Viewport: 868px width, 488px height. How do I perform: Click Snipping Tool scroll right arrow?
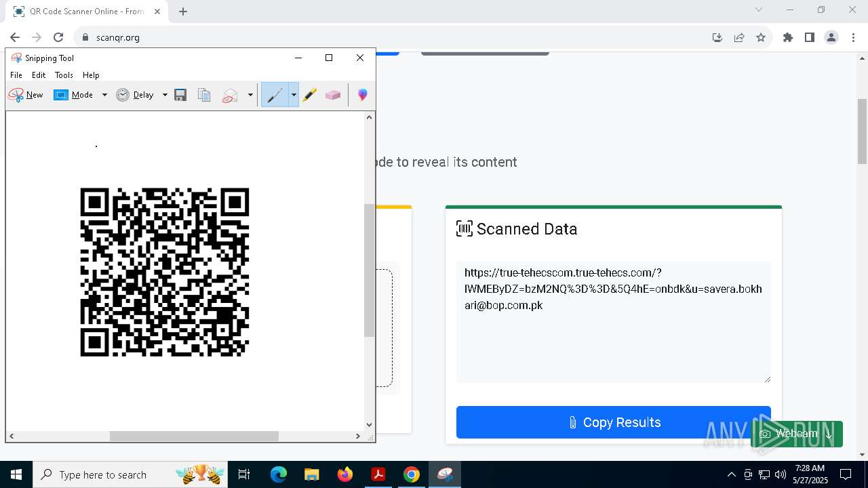[x=359, y=436]
